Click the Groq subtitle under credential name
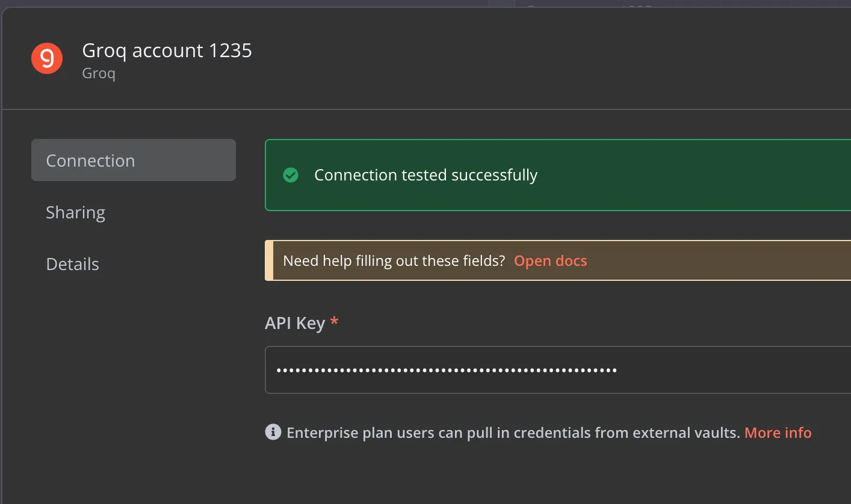 click(x=98, y=74)
